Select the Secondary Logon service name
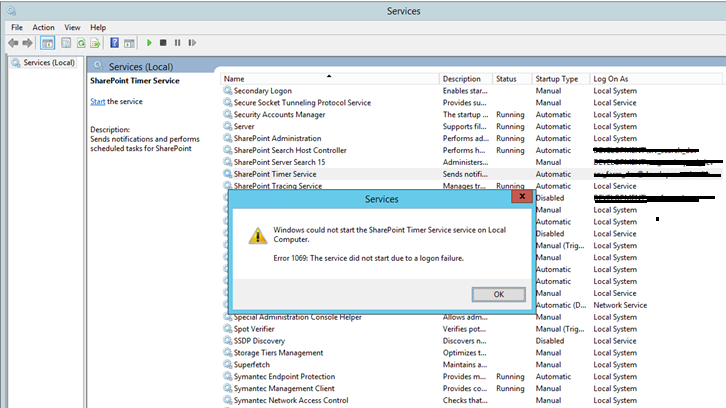The height and width of the screenshot is (408, 726). point(263,91)
